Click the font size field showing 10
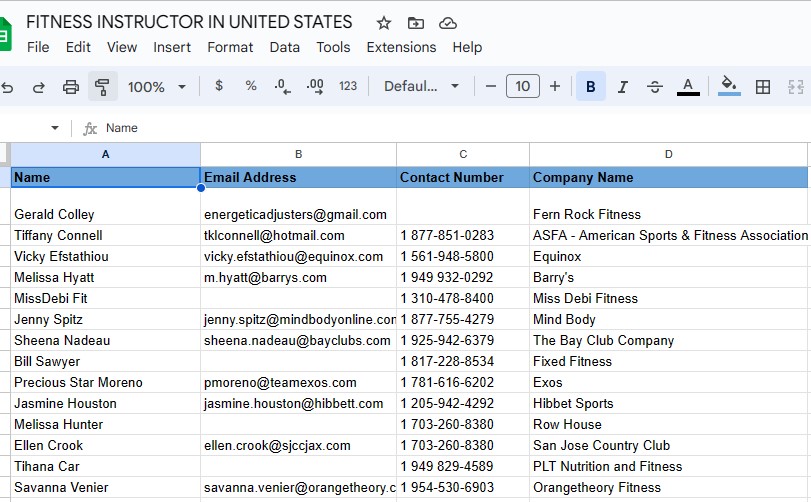The height and width of the screenshot is (502, 811). tap(523, 86)
